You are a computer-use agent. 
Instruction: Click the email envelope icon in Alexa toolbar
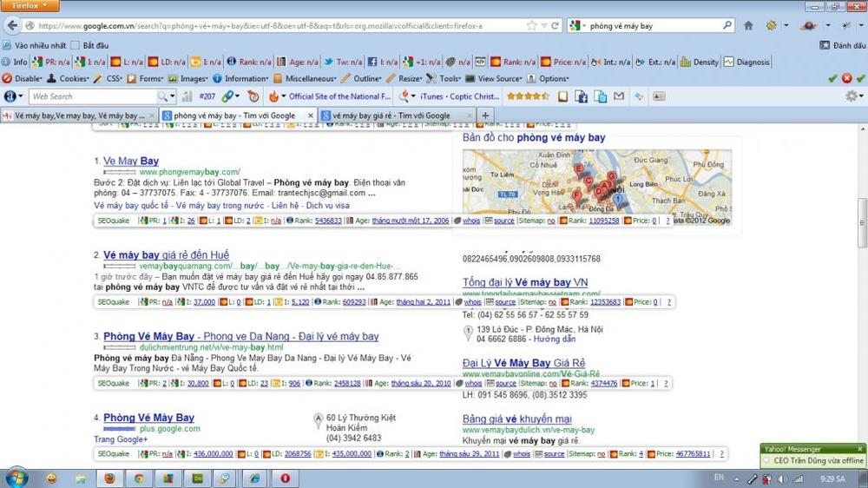pyautogui.click(x=619, y=96)
